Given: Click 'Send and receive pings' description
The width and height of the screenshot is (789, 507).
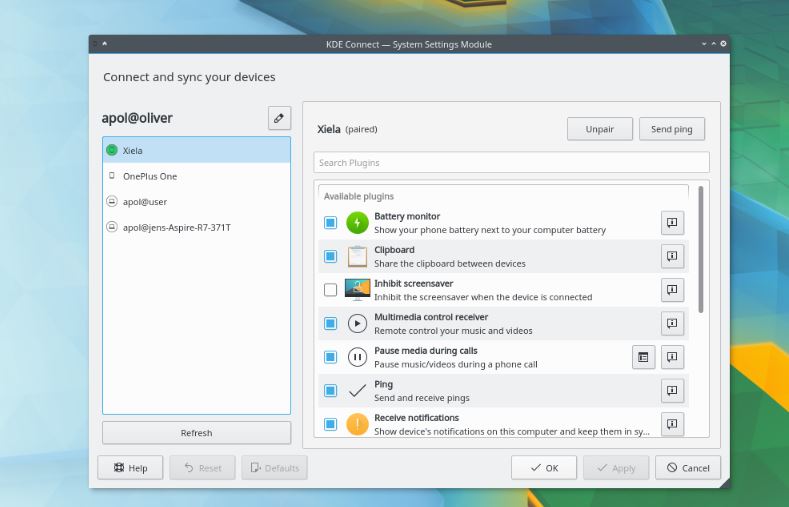Looking at the screenshot, I should (x=422, y=398).
